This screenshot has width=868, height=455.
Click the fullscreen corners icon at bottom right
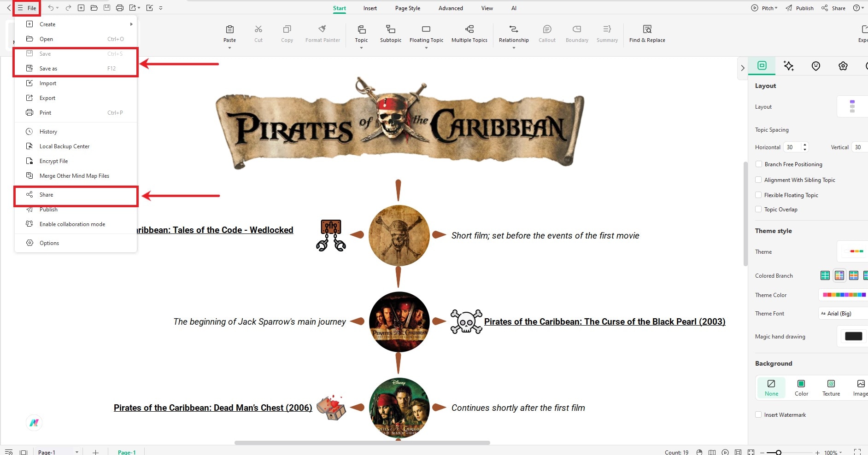857,452
